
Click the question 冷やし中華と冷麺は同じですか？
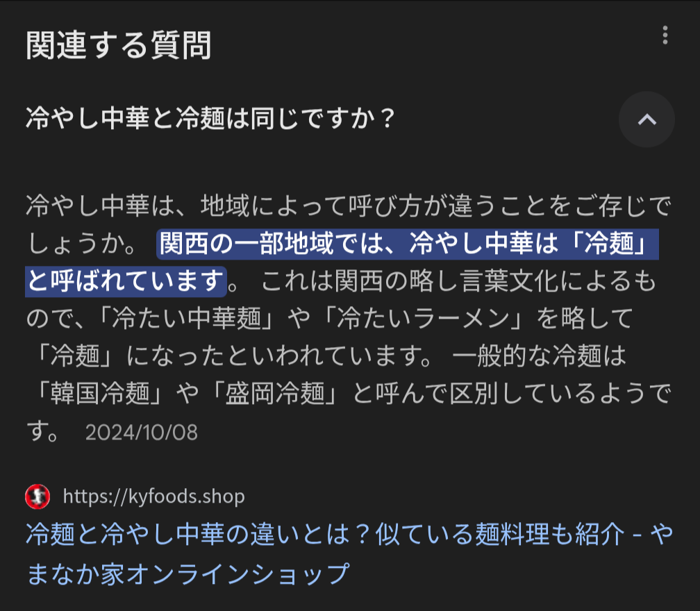210,118
